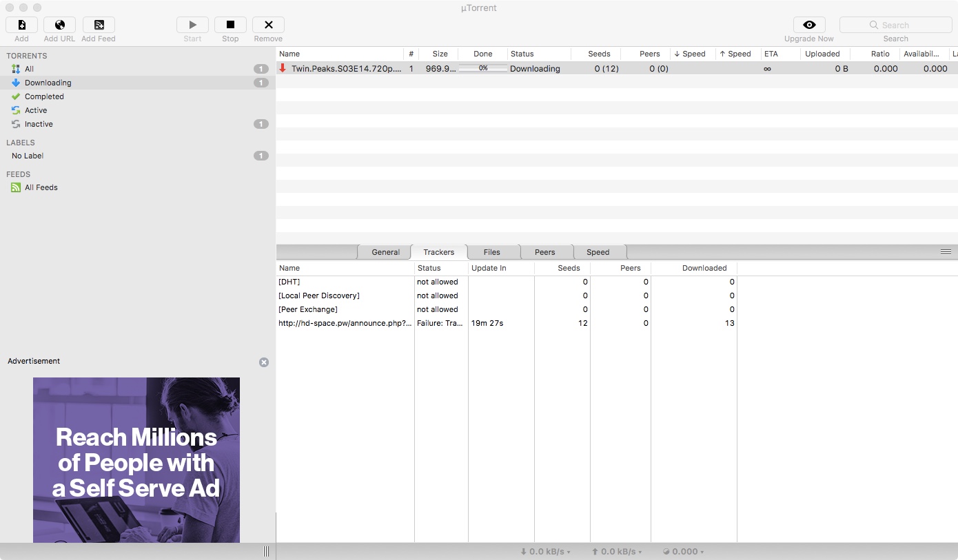Select the [Peer Exchange] tracker row
The image size is (958, 560).
coord(507,309)
